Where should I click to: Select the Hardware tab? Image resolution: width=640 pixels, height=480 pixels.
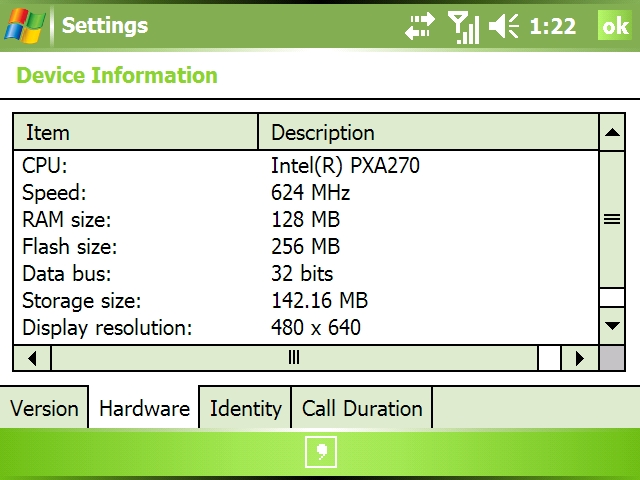pos(144,408)
